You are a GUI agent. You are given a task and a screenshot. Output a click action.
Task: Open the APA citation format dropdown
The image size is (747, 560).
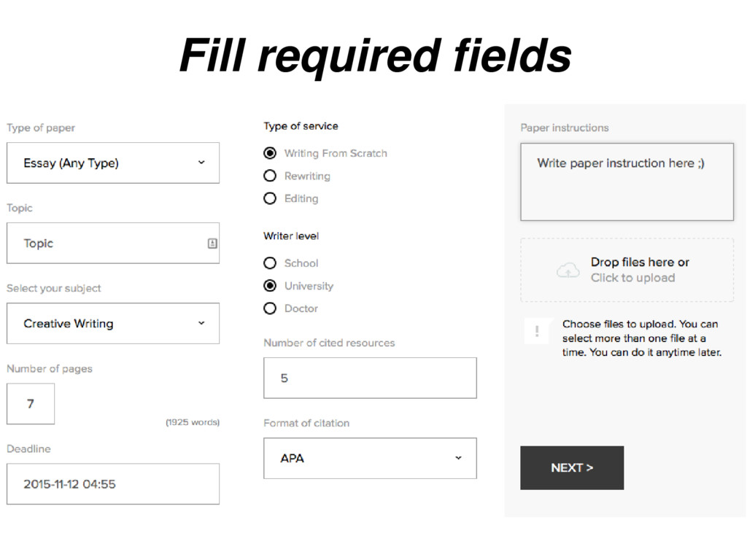pos(370,458)
